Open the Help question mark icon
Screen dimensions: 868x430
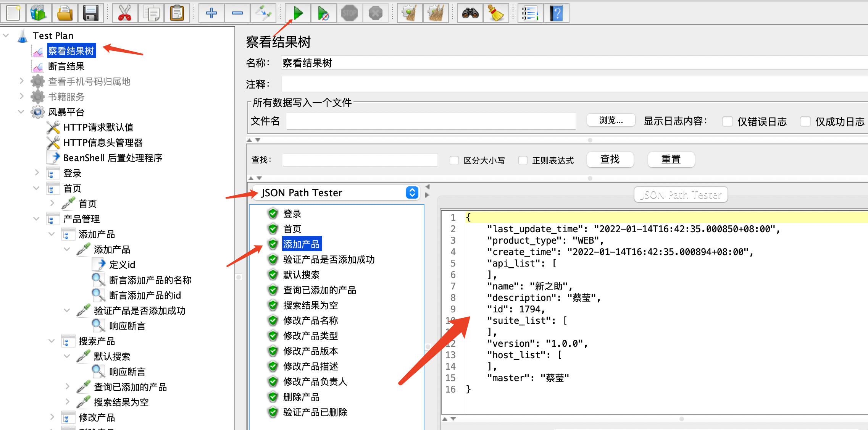pos(556,13)
